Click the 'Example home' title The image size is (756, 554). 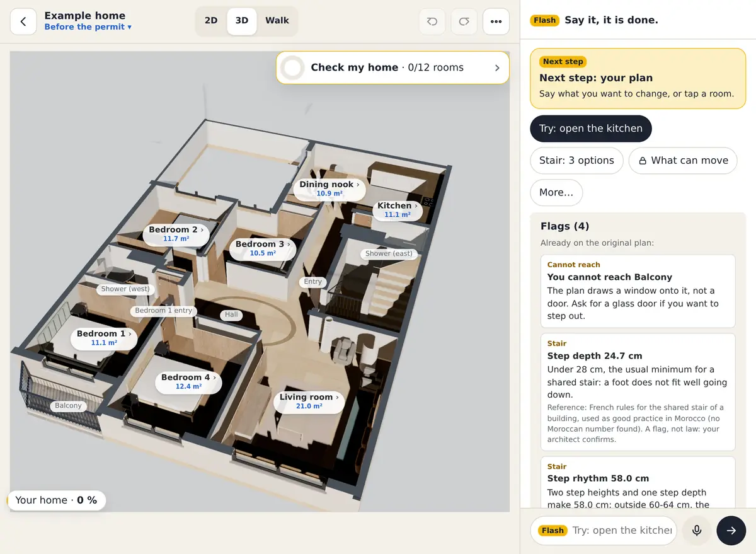[84, 16]
